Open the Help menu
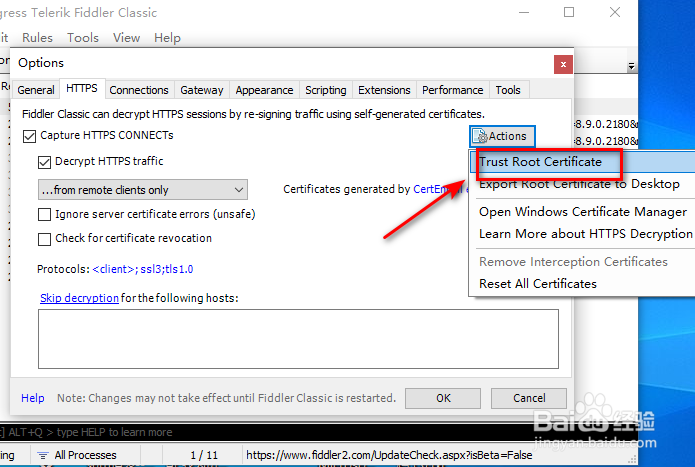Screen dimensions: 695x467 click(x=167, y=38)
